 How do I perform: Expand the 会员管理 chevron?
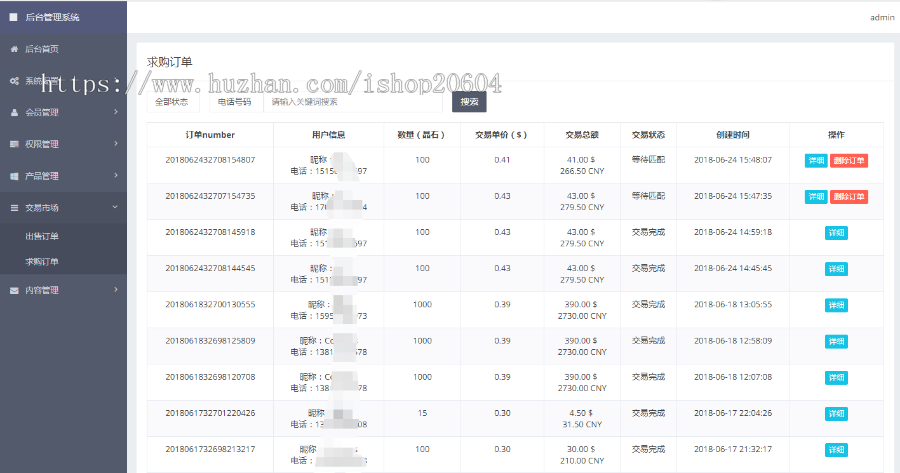[x=116, y=112]
